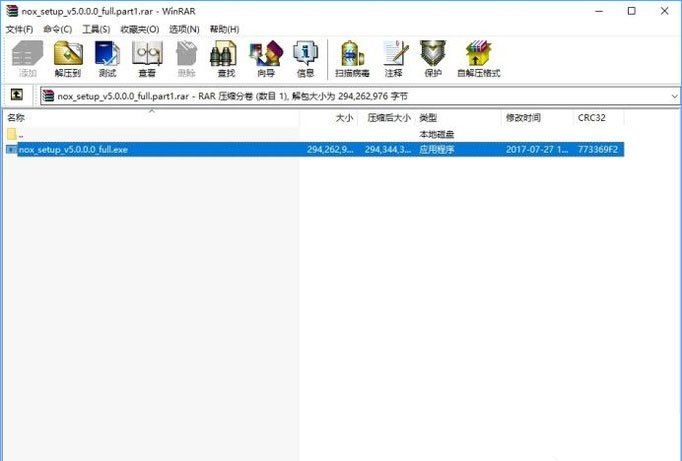Viewport: 682px width, 461px height.
Task: Open the 帮助(H) menu
Action: click(224, 29)
